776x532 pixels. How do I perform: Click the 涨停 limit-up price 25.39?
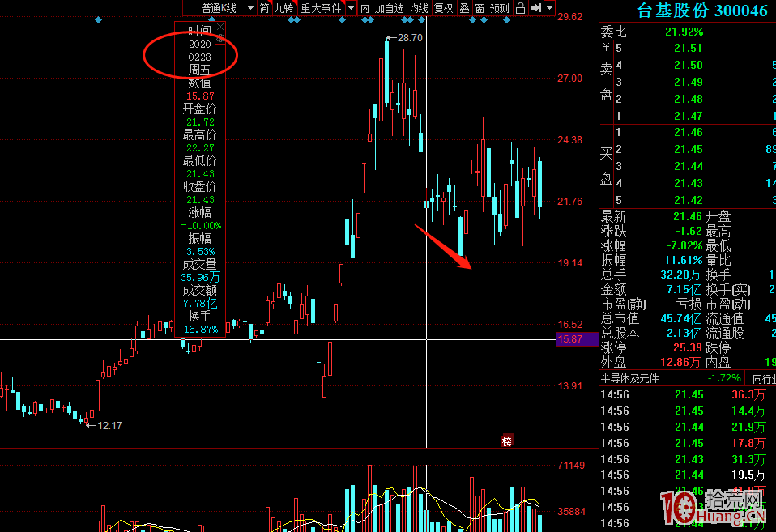point(688,347)
